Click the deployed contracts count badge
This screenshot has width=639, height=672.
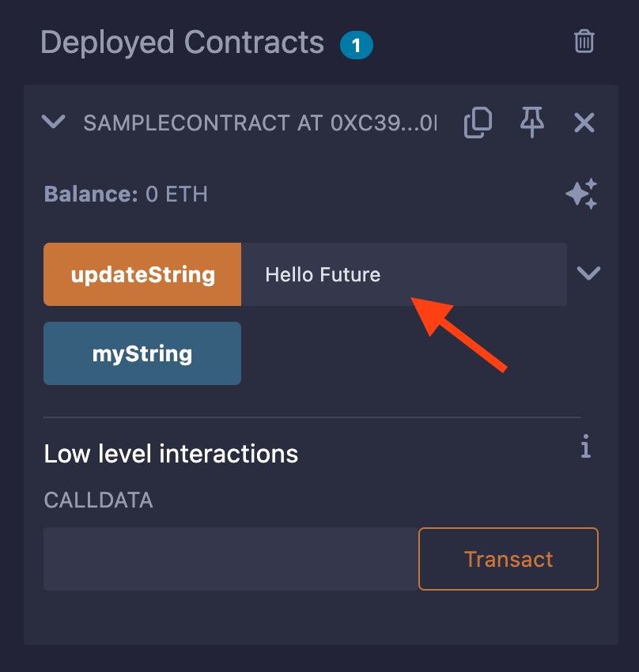tap(356, 45)
